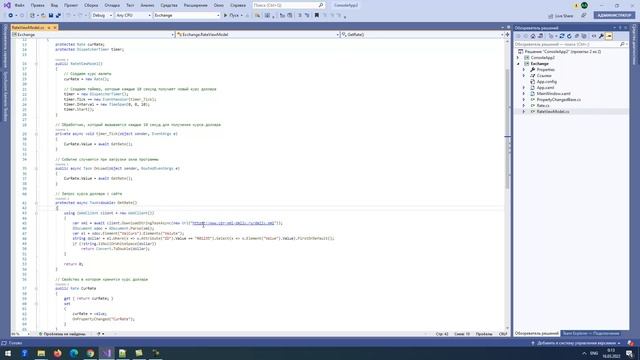Click the File Explorer icon on the taskbar
Viewport: 640px width, 360px height.
click(41, 353)
